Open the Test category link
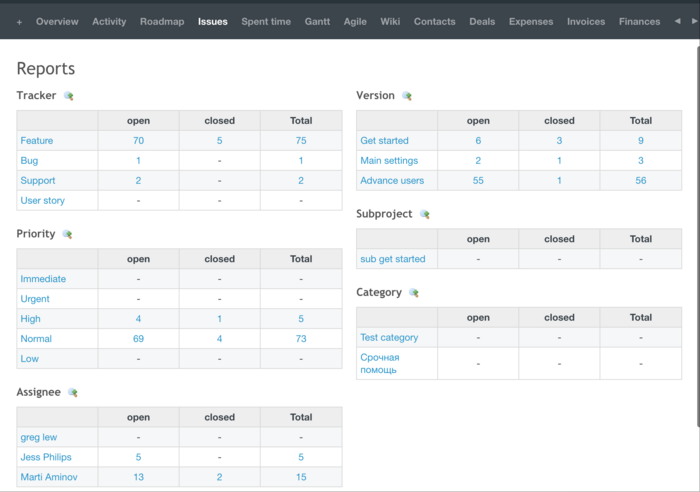700x492 pixels. click(389, 338)
